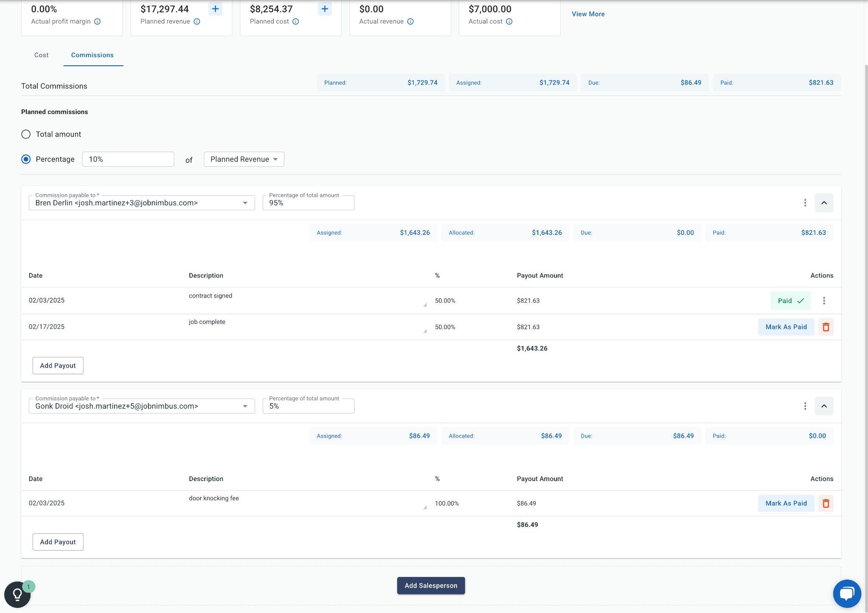Select the Total amount radio option
Screen dimensions: 868x613
click(26, 134)
